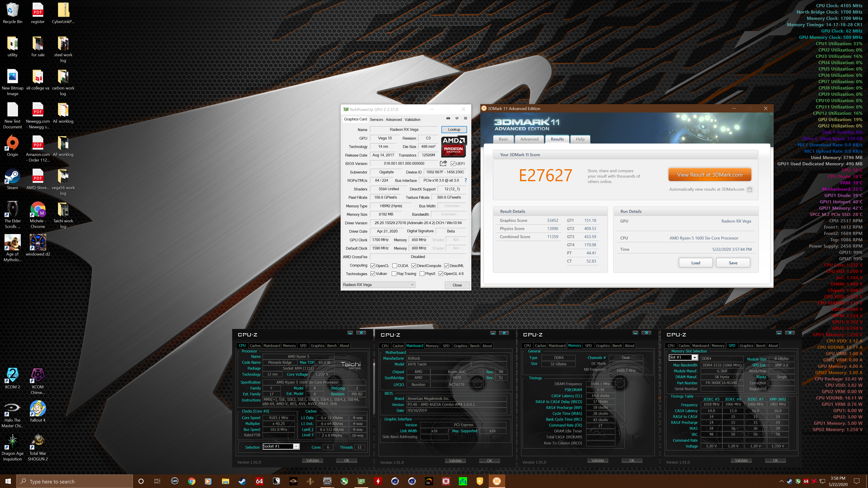Click the Lookup button in GPU-Z
Image resolution: width=868 pixels, height=488 pixels.
[454, 129]
